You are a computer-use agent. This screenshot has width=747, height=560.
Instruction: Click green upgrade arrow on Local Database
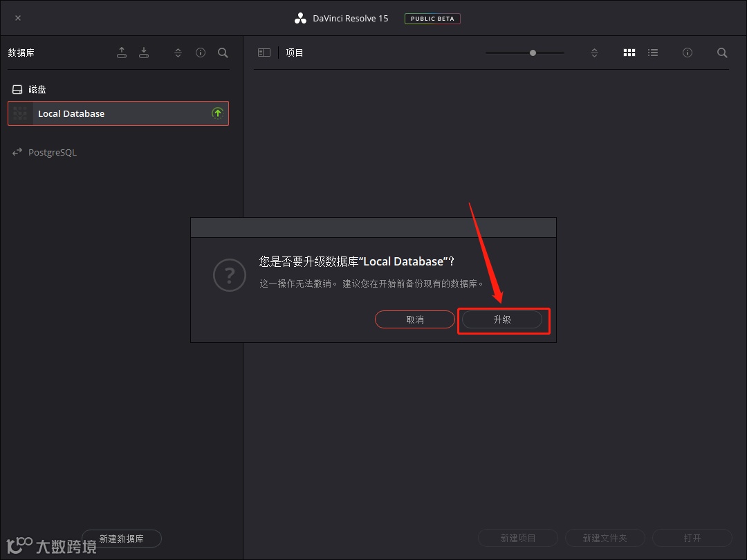218,113
